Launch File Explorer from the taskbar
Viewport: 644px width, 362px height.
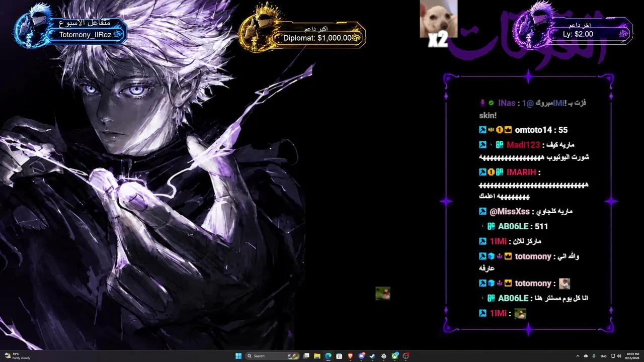tap(317, 356)
